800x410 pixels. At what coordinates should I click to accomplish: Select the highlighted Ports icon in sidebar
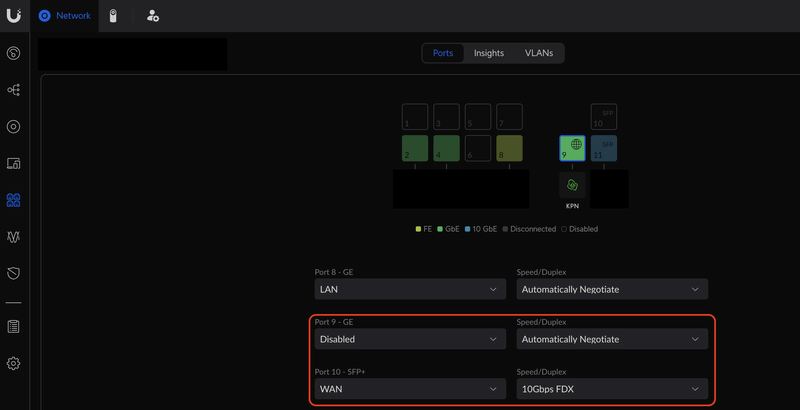tap(13, 200)
